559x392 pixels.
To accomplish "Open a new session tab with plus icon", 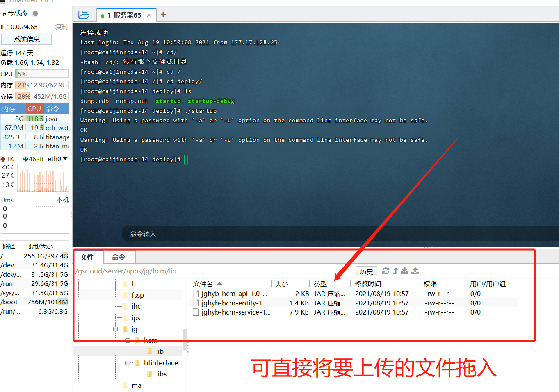I will click(x=163, y=14).
